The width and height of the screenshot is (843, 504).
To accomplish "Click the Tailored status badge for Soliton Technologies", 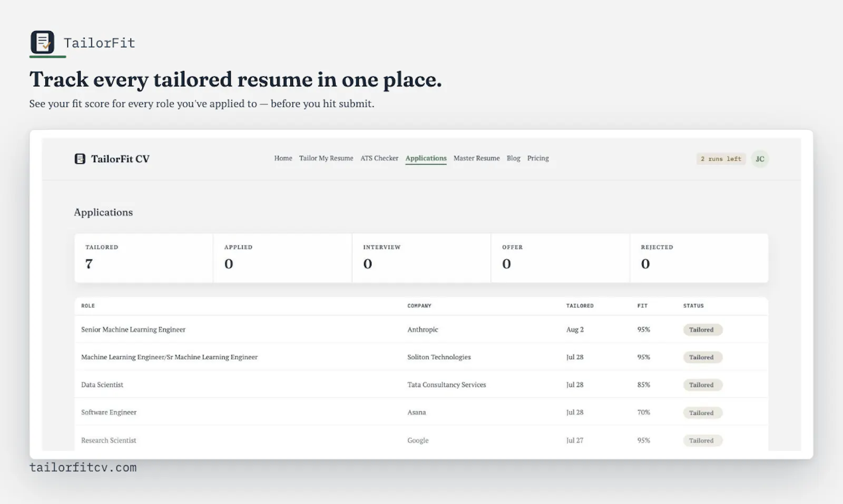I will click(x=702, y=357).
